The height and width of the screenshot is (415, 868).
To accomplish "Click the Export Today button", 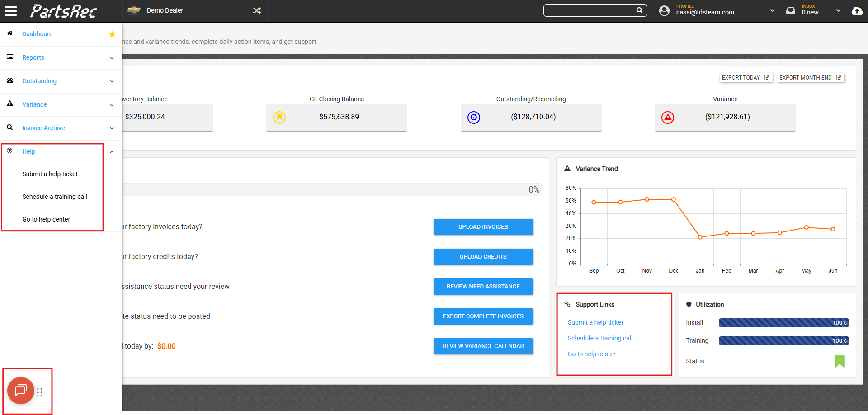I will pos(746,78).
